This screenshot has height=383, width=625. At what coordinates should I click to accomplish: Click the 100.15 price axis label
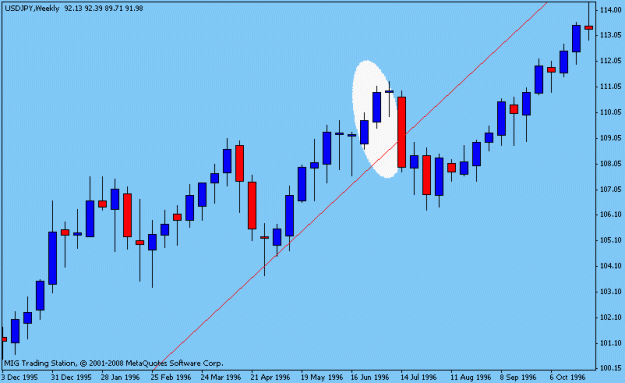tap(611, 368)
